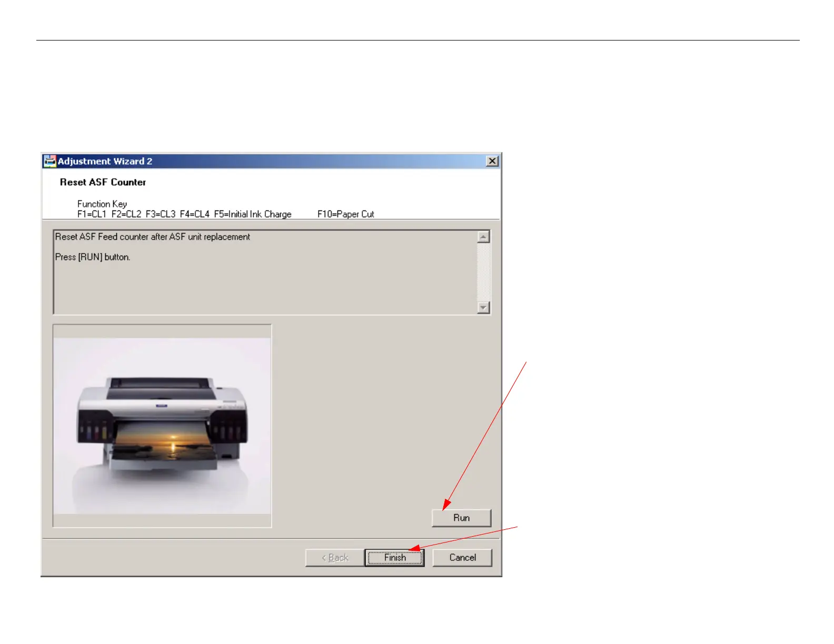
Task: Click the 'F1=CL1' text
Action: [x=92, y=214]
